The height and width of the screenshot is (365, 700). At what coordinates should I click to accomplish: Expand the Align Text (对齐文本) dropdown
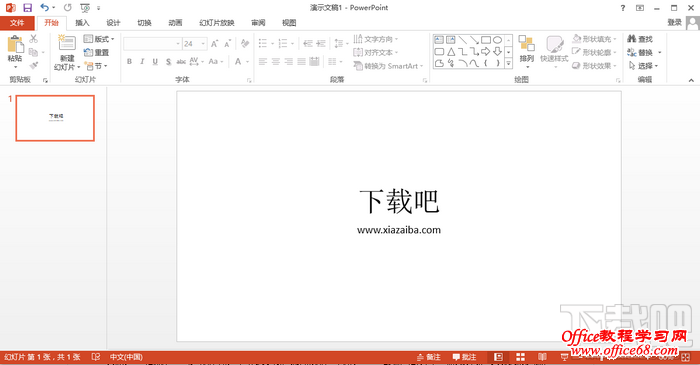point(375,53)
